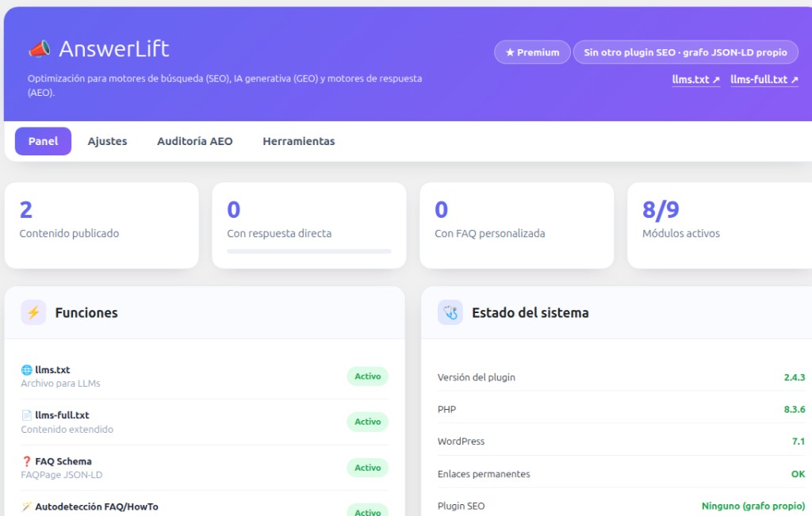
Task: Click the 'PHP' row label
Action: point(447,409)
